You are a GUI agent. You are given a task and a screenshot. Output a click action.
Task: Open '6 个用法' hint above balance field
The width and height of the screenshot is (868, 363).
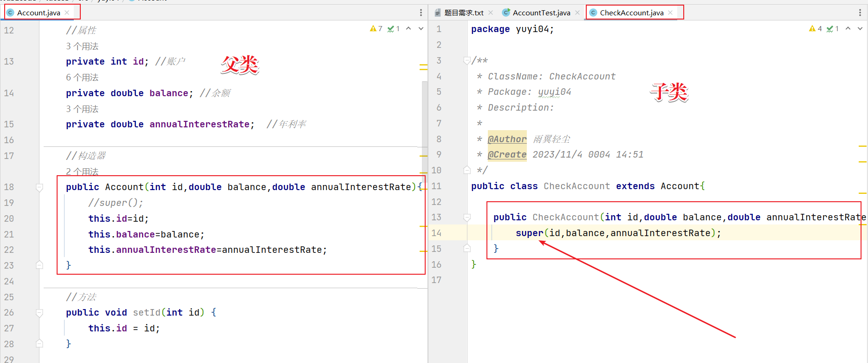click(x=82, y=77)
